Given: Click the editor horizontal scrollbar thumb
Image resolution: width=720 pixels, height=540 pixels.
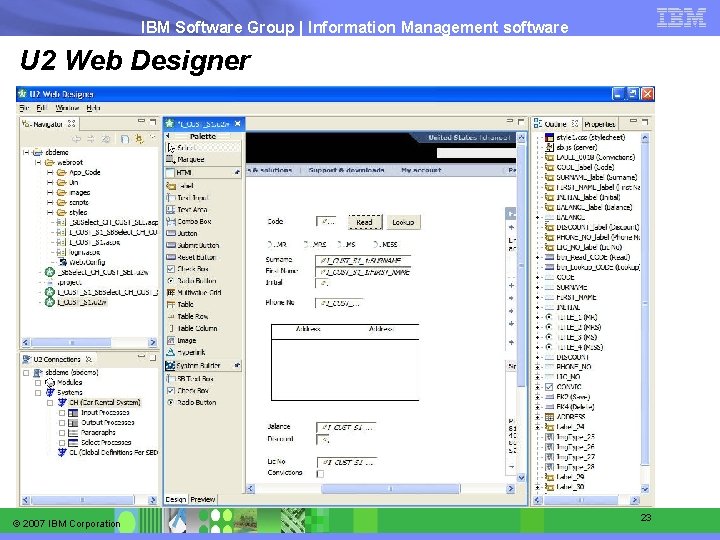Looking at the screenshot, I should pyautogui.click(x=390, y=489).
